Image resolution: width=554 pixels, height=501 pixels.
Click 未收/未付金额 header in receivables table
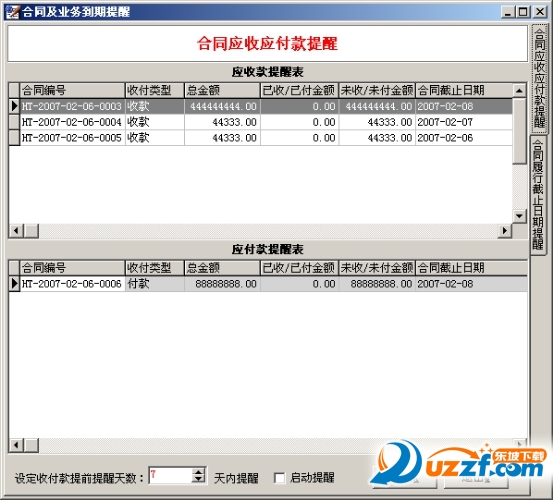click(377, 90)
